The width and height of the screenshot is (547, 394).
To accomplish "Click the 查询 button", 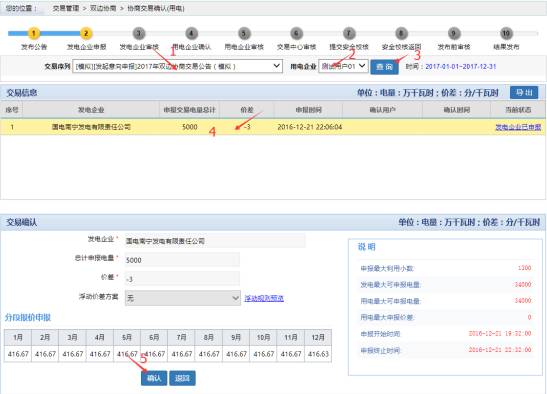I will (384, 67).
